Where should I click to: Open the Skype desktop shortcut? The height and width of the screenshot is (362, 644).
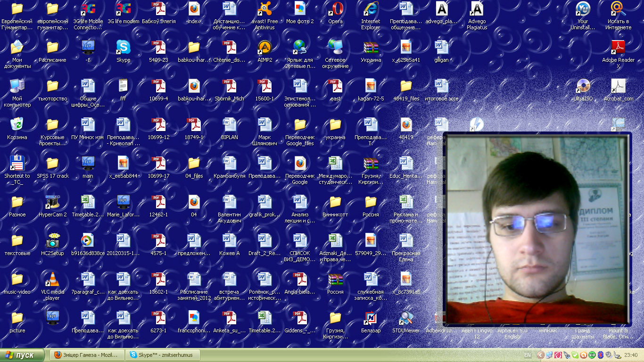point(123,47)
